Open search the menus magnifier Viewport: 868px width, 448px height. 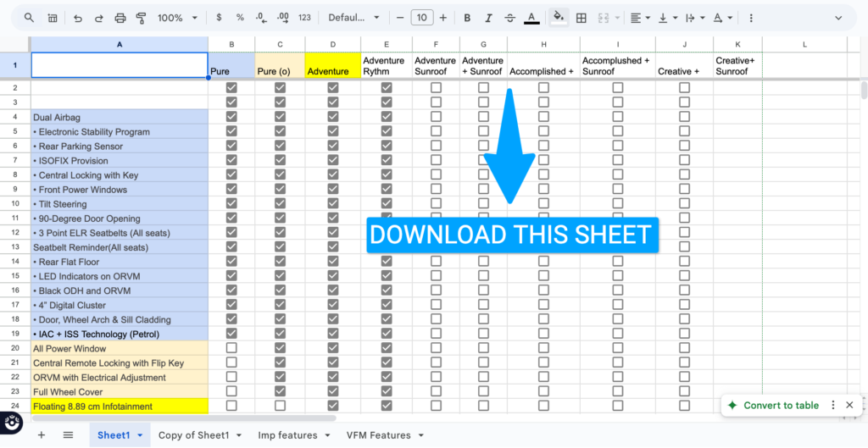tap(30, 18)
